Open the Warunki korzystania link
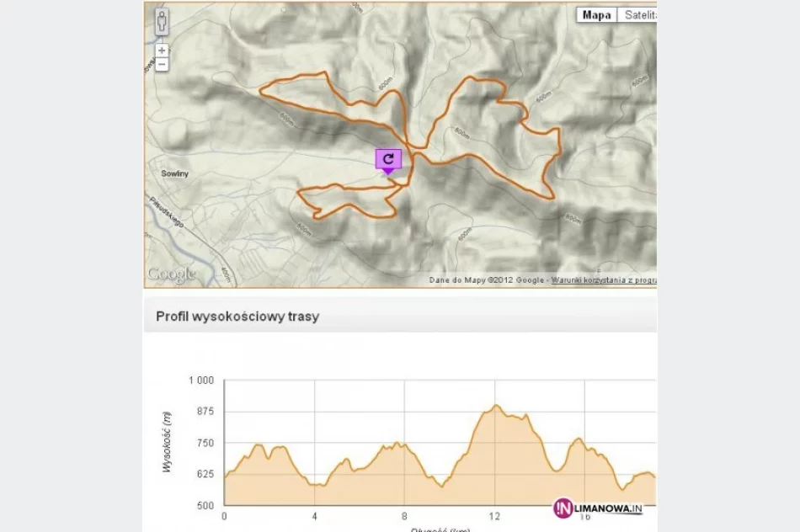 [x=603, y=279]
